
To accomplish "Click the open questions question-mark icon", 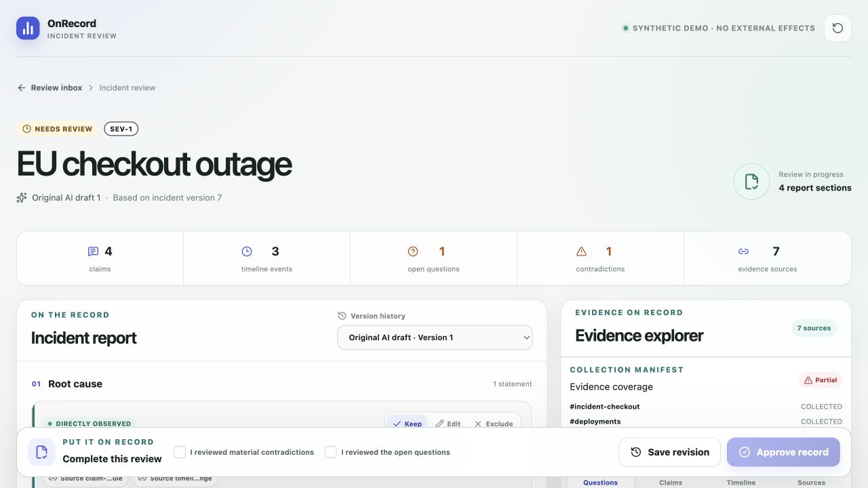I will (x=413, y=251).
